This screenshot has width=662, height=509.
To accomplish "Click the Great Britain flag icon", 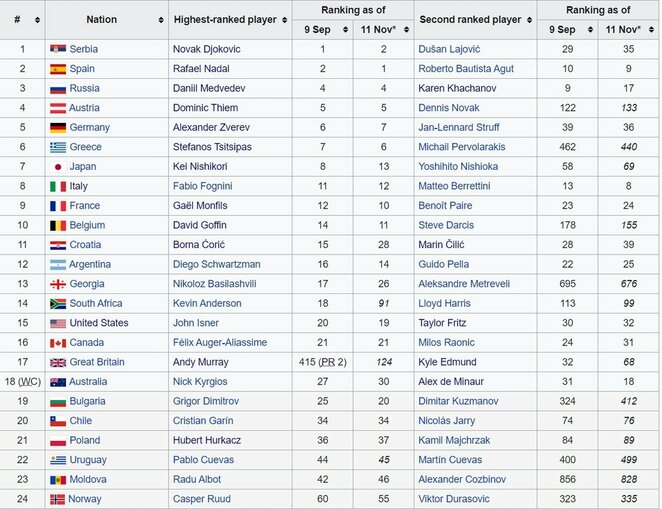I will click(58, 362).
